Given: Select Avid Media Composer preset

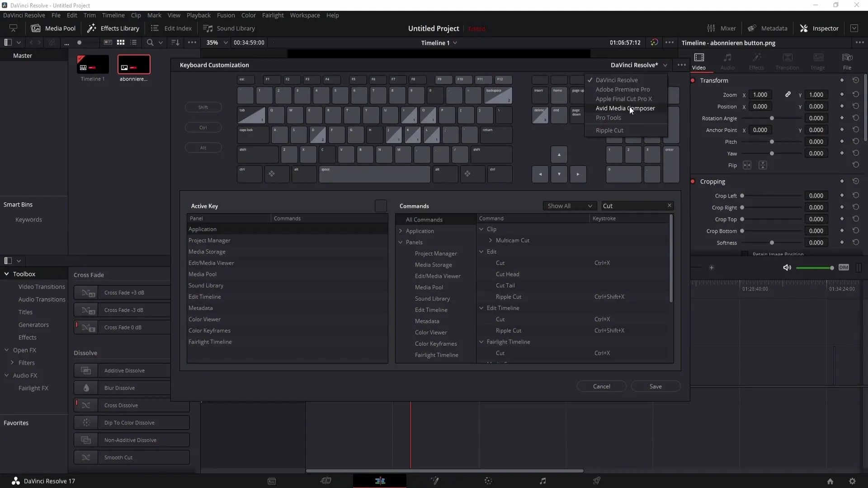Looking at the screenshot, I should 625,108.
